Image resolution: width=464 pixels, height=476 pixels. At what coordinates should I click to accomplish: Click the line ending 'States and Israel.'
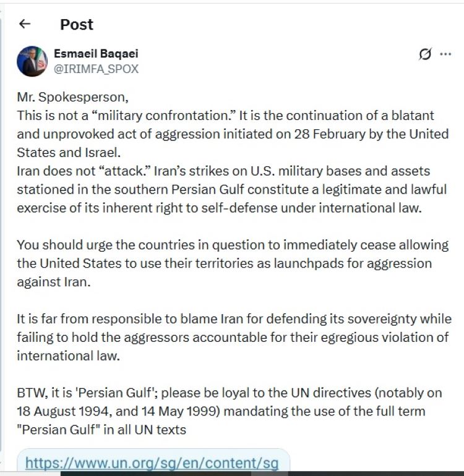coord(69,153)
